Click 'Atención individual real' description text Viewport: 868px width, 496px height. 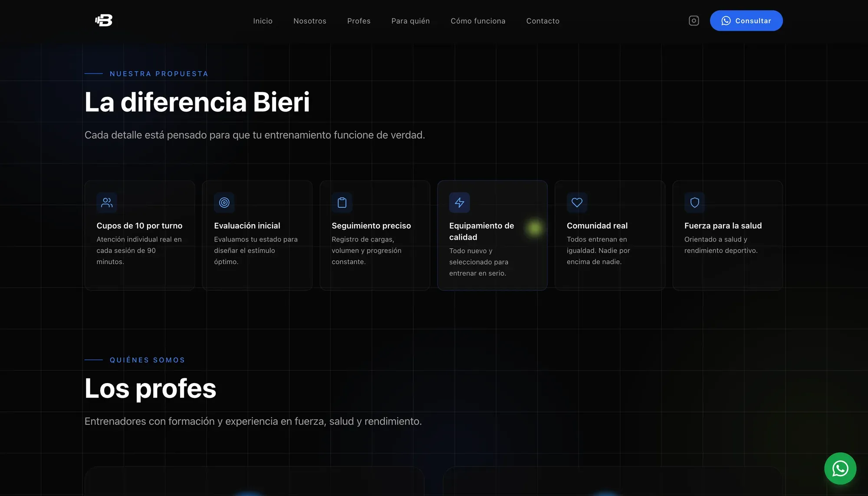139,251
